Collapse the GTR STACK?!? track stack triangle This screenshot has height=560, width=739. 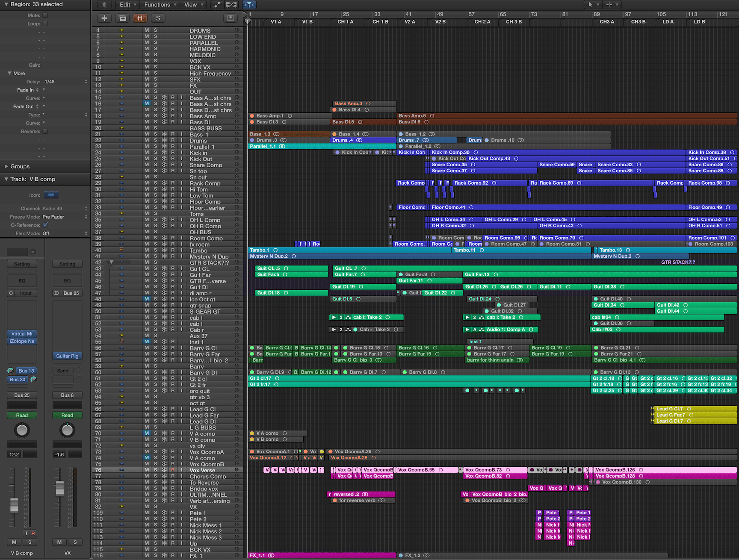(111, 262)
